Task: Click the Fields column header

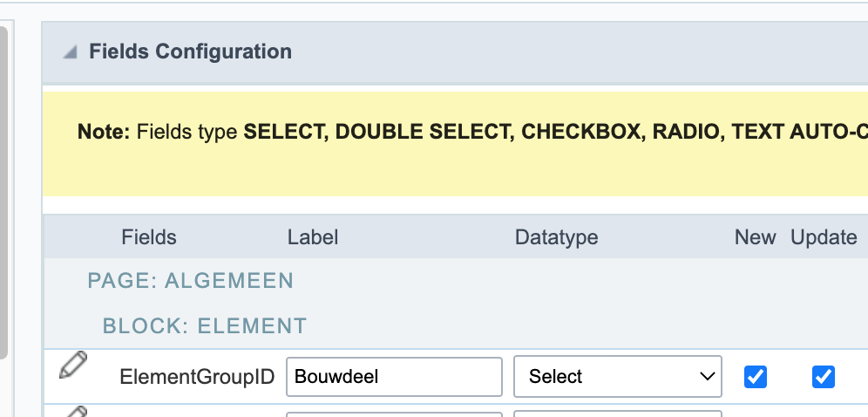Action: [149, 237]
